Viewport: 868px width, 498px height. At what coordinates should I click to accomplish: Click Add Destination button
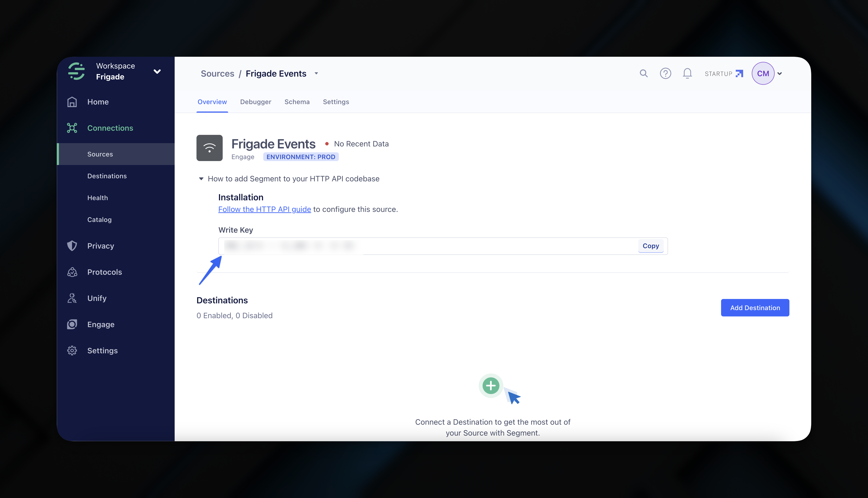755,308
